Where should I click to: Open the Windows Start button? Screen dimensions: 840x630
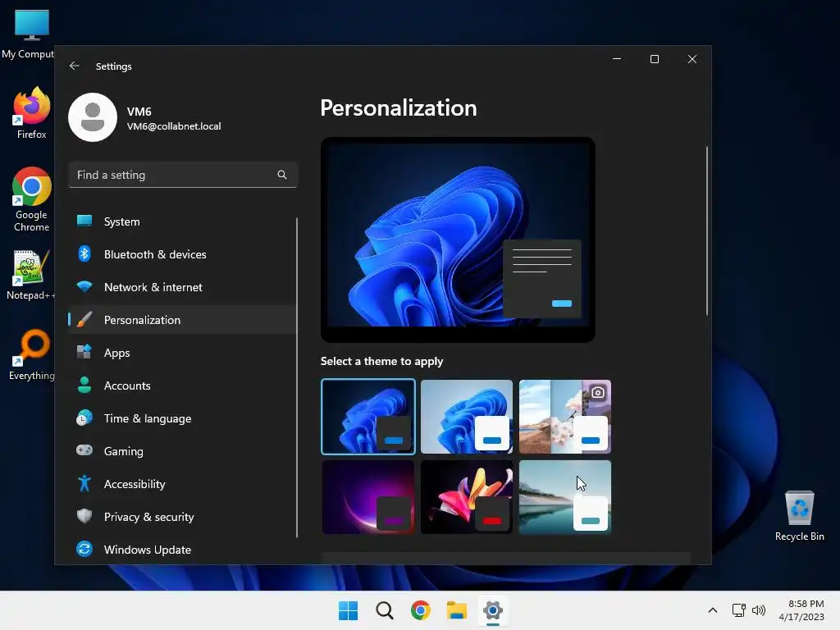click(x=348, y=610)
